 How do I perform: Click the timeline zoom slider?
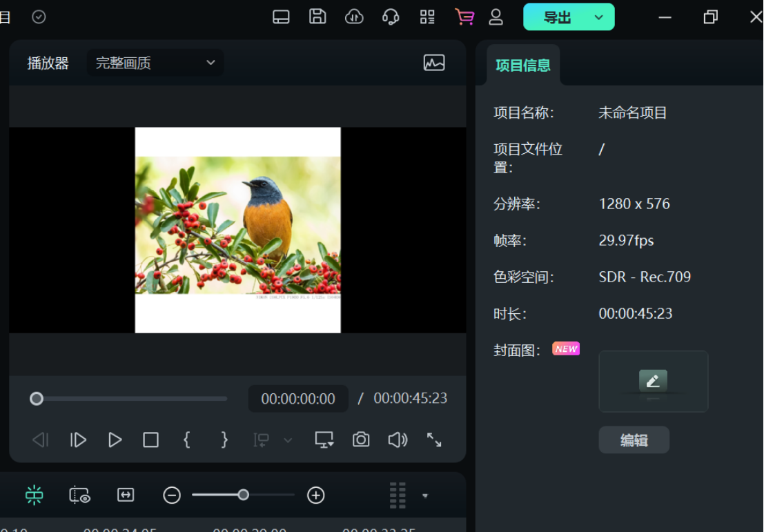click(x=243, y=495)
